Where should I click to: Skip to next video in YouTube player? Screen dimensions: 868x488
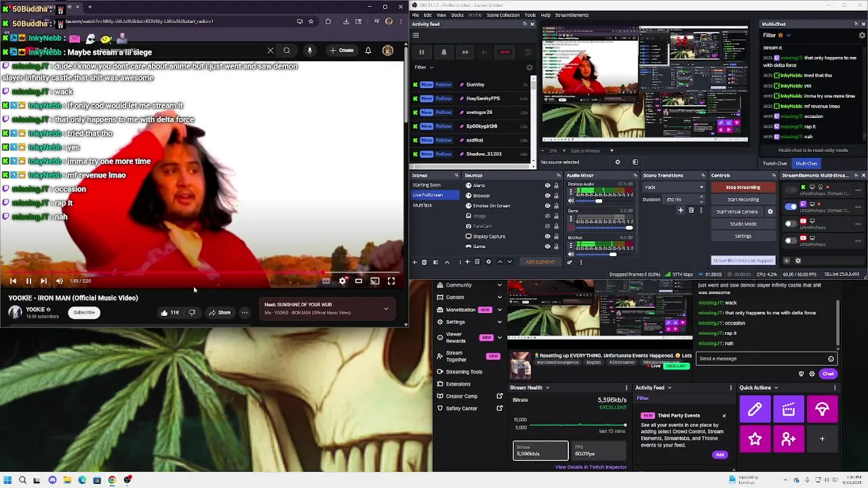pyautogui.click(x=43, y=281)
